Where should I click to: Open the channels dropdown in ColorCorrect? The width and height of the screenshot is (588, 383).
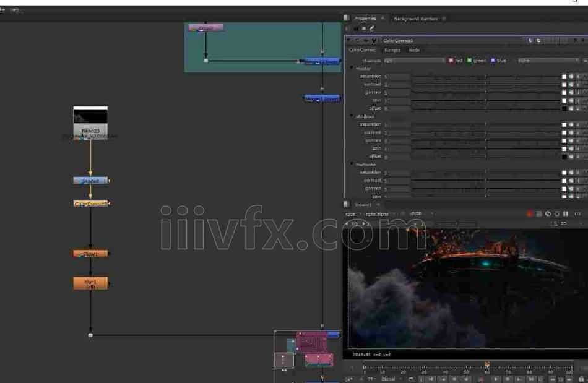click(x=414, y=61)
